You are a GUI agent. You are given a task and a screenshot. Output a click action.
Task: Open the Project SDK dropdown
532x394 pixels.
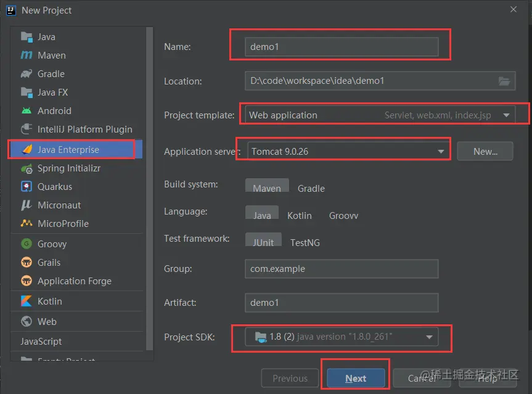tap(342, 337)
